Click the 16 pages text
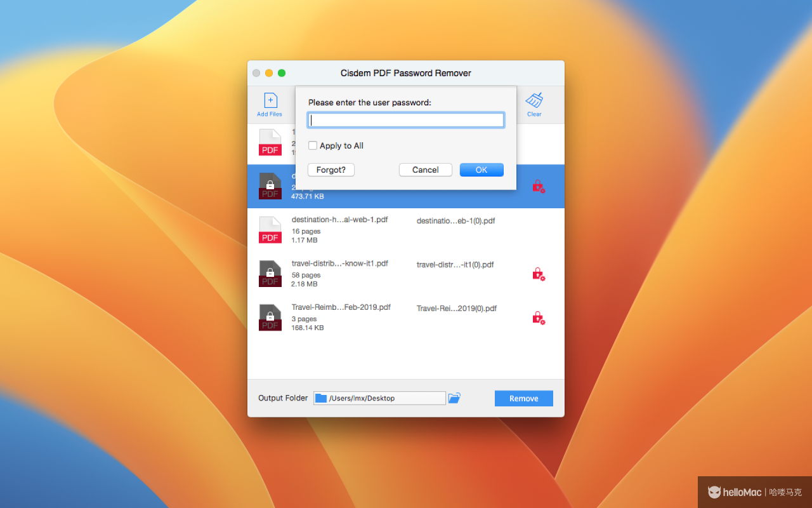 coord(306,231)
